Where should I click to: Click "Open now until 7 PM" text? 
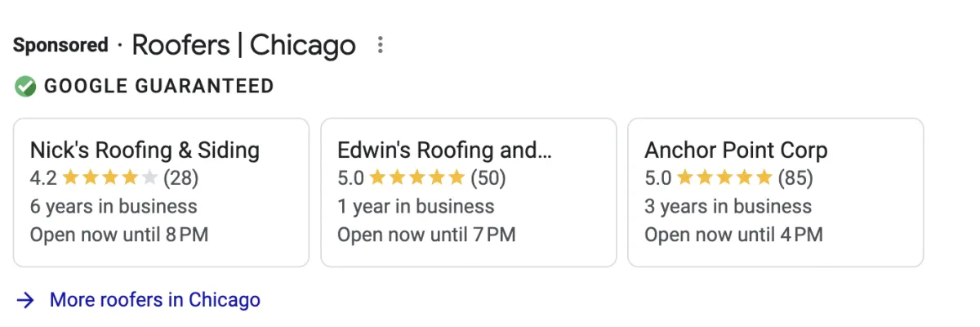click(x=426, y=235)
